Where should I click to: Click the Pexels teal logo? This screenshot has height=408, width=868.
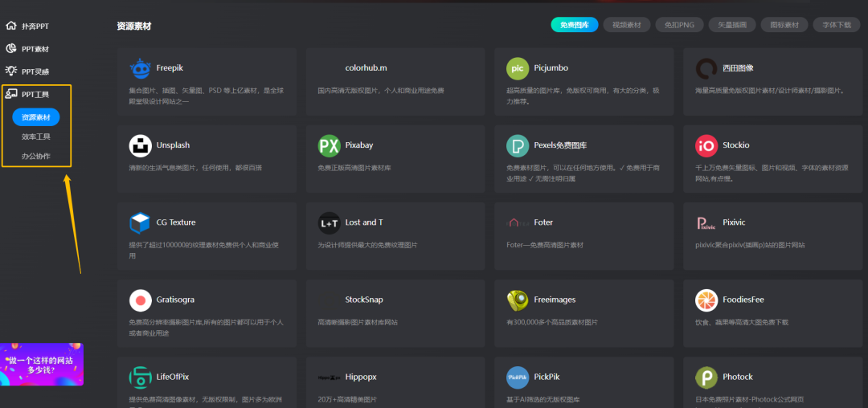[x=518, y=145]
